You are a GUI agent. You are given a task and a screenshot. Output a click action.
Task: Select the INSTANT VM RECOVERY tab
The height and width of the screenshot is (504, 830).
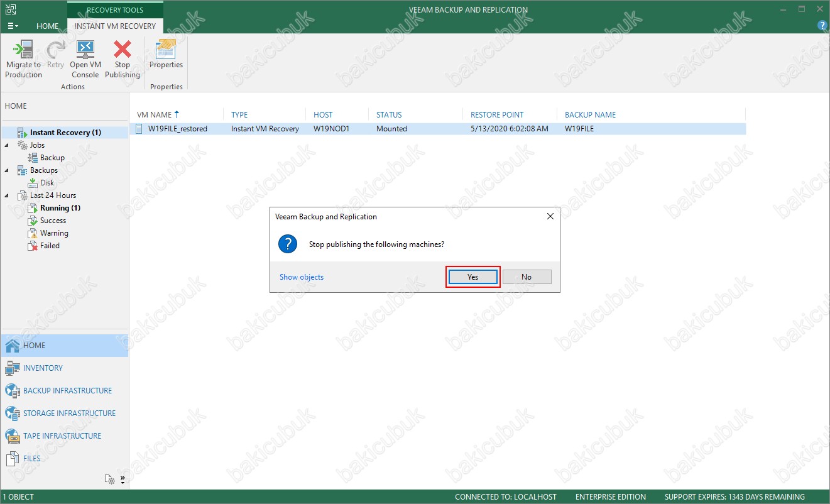[x=115, y=26]
